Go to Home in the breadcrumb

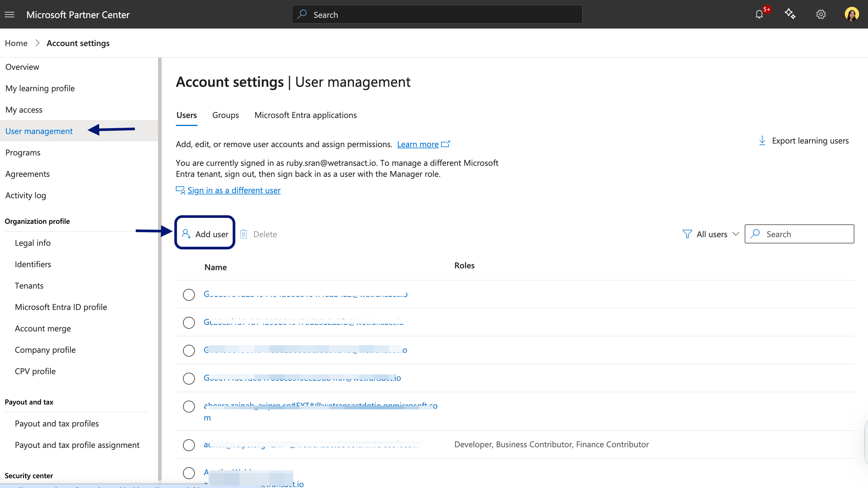coord(16,43)
